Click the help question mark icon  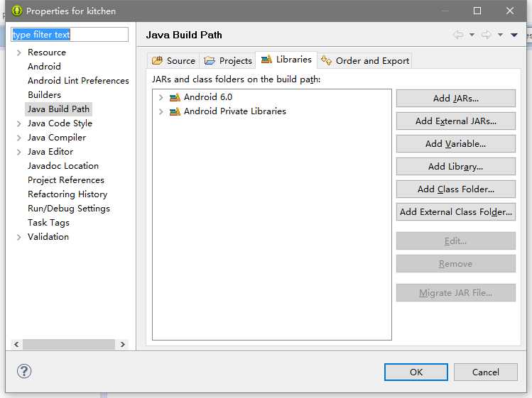(x=24, y=371)
